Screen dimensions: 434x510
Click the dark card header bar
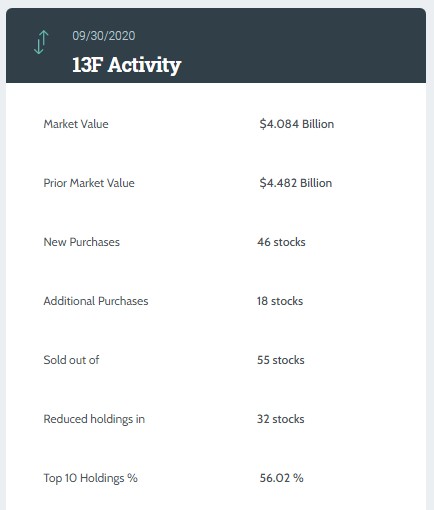(x=216, y=45)
